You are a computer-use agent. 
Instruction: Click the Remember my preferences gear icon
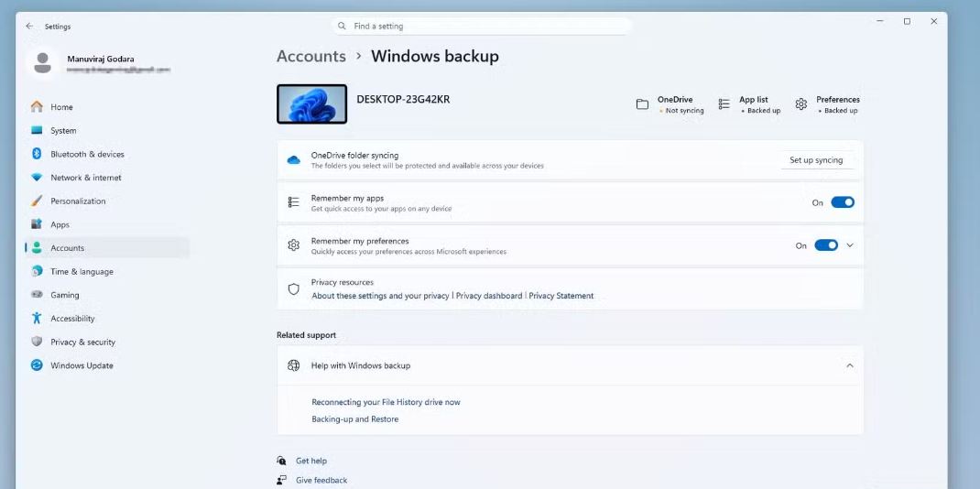[294, 245]
